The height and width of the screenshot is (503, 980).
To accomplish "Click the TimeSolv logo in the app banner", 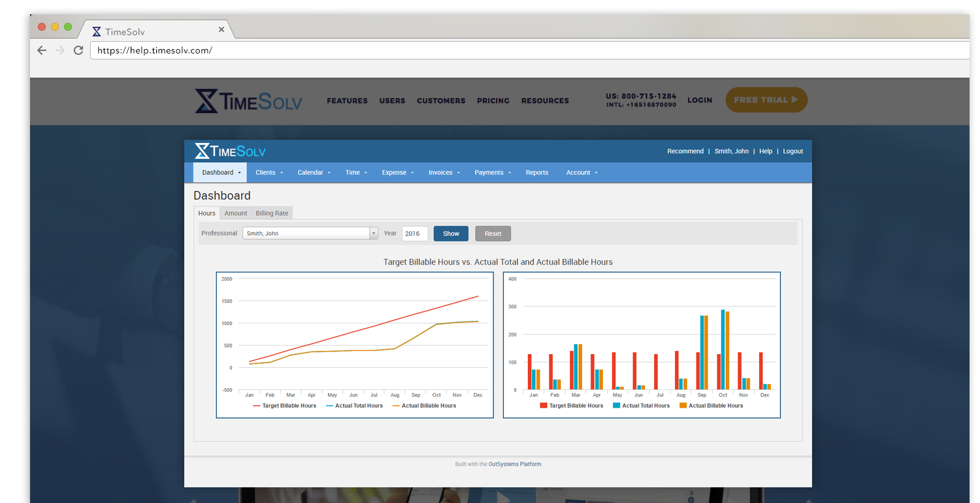I will click(230, 151).
